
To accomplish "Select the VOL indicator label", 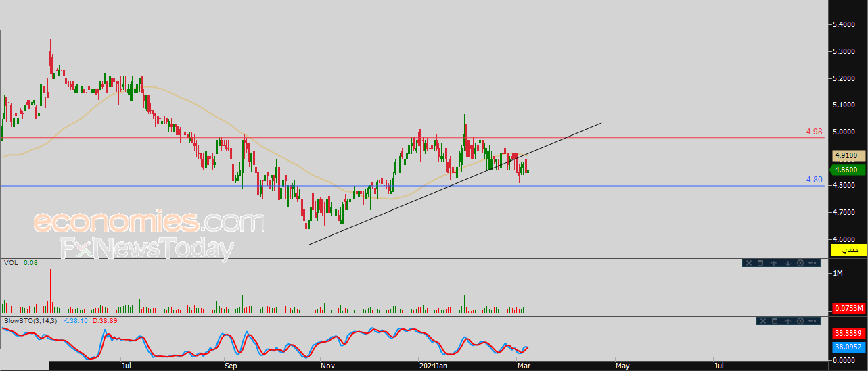I will [11, 262].
